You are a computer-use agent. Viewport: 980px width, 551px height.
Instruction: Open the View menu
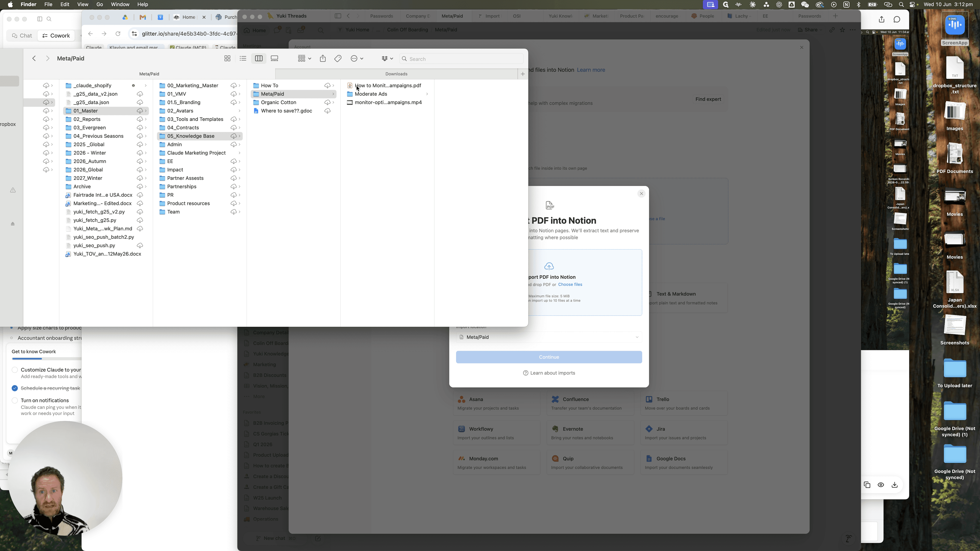point(82,5)
